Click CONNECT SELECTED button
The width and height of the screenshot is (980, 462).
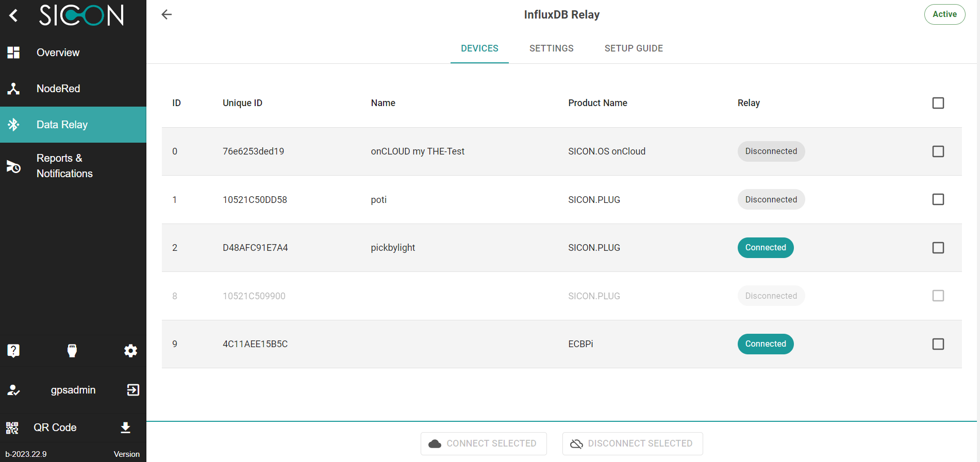(x=484, y=443)
